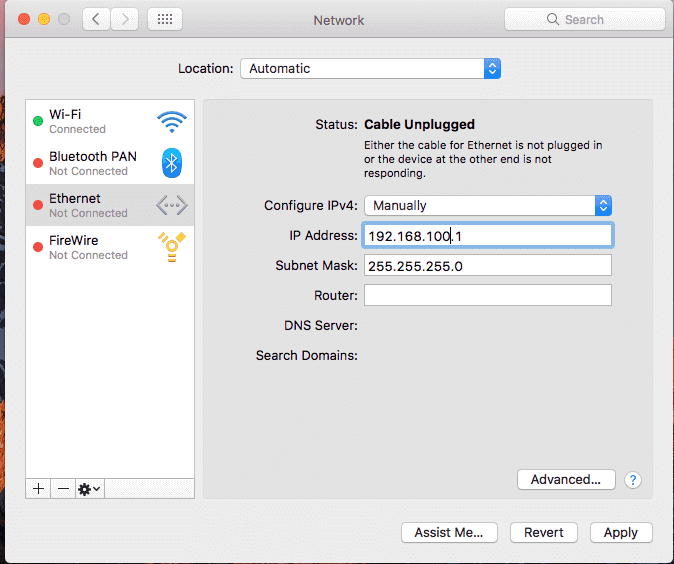Screen dimensions: 674x564
Task: Click the blue Bluetooth icon
Action: 172,163
